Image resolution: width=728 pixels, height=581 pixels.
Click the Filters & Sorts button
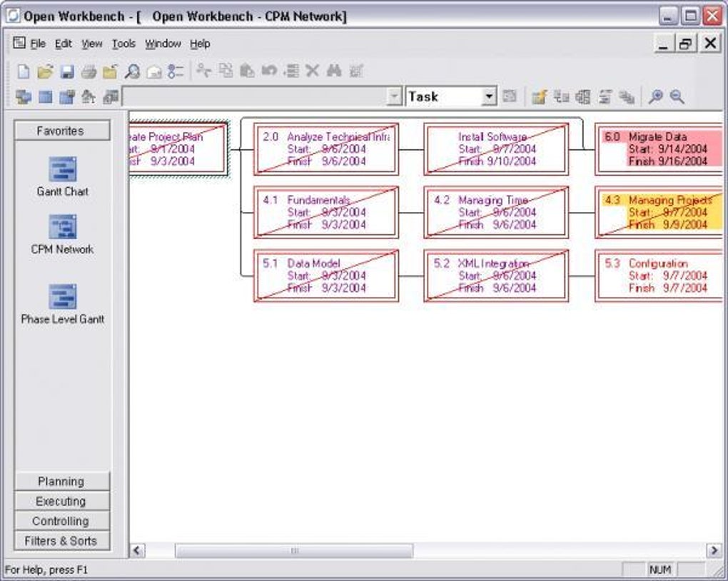point(62,541)
